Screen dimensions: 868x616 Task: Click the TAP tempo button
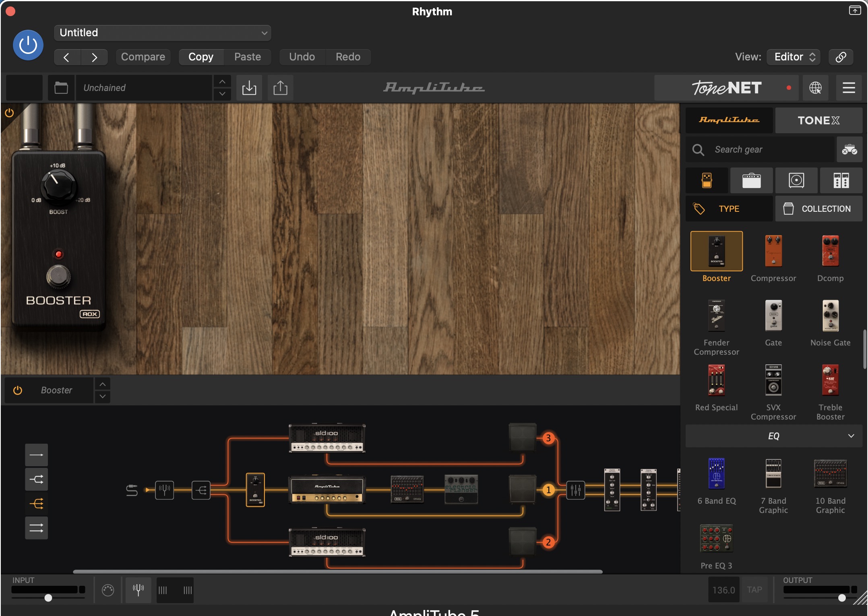click(754, 590)
